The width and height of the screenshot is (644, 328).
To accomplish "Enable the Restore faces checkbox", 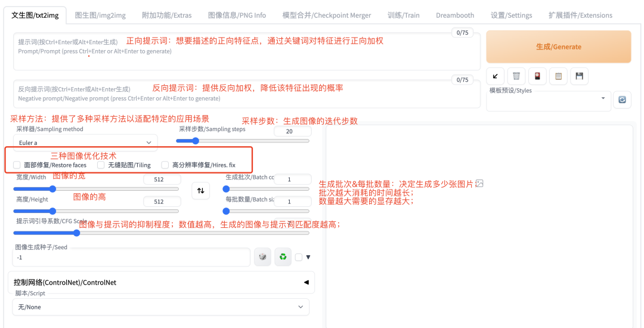I will (17, 165).
